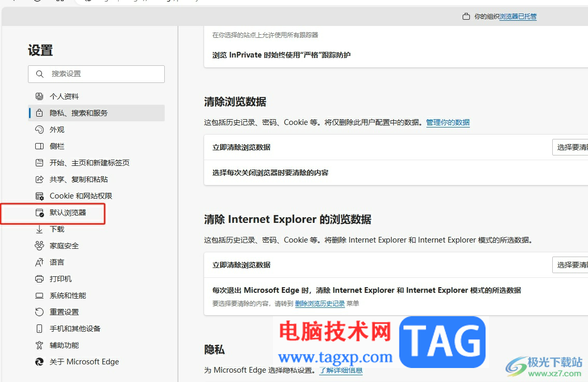Screen dimensions: 588x382
Task: Open the 删除浏览历史记录 link
Action: pyautogui.click(x=320, y=304)
